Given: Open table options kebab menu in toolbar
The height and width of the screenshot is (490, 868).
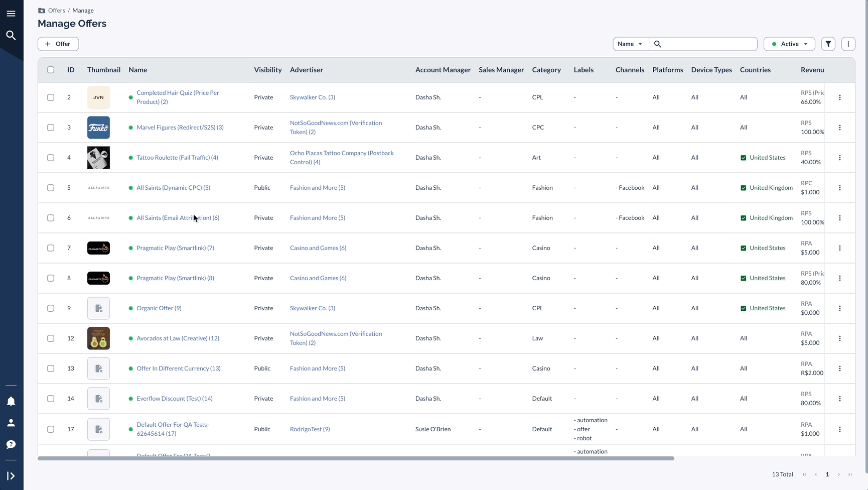Looking at the screenshot, I should pos(848,44).
